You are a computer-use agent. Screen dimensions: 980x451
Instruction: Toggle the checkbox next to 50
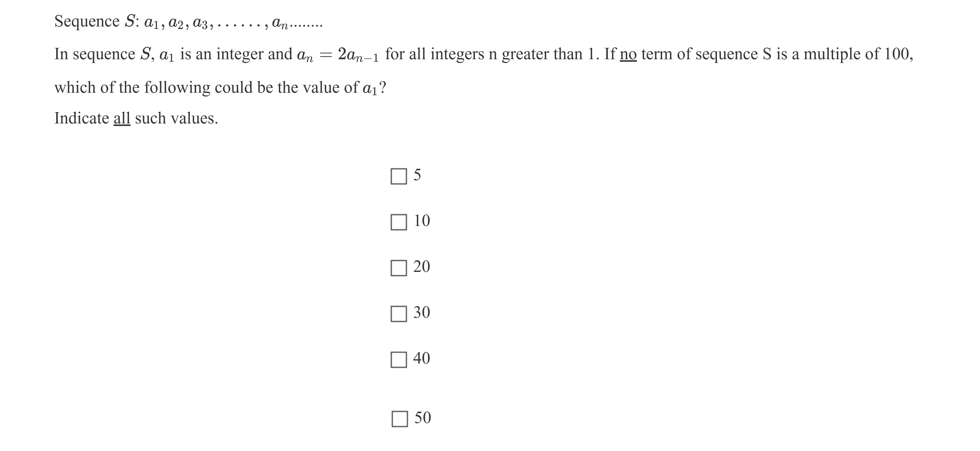[x=399, y=419]
